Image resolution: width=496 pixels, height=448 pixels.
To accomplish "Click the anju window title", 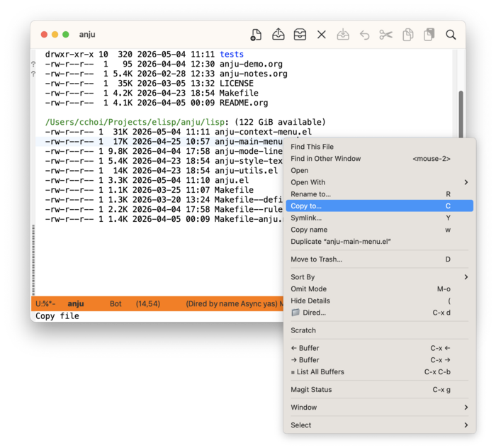I will click(x=87, y=35).
